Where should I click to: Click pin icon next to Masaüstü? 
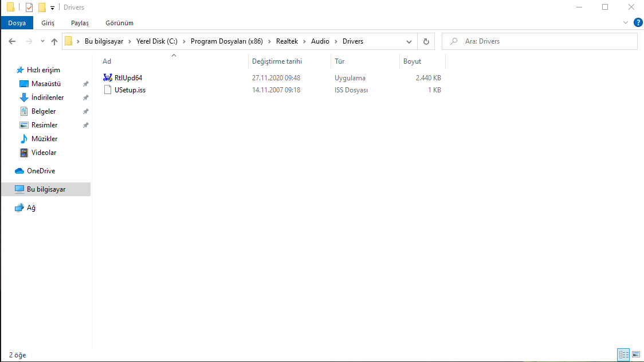[85, 84]
